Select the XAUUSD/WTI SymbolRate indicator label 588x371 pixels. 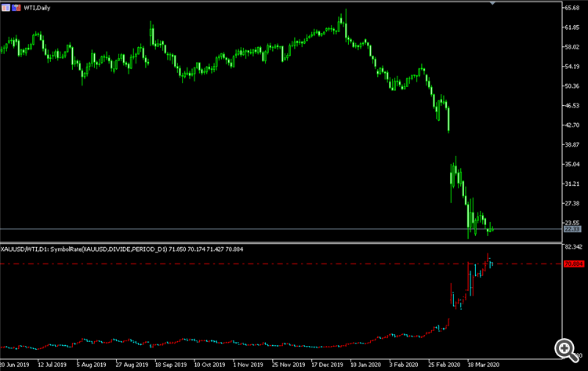(x=122, y=249)
